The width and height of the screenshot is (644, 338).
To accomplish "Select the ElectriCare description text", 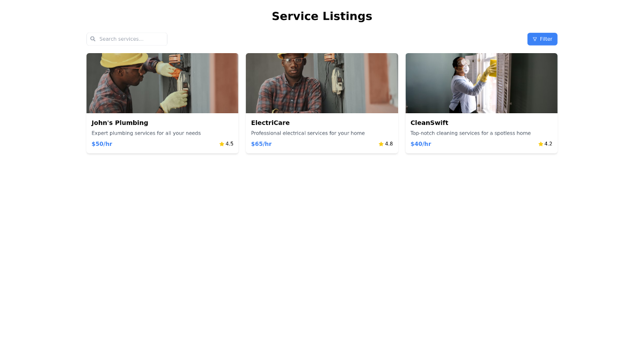I will pyautogui.click(x=308, y=133).
